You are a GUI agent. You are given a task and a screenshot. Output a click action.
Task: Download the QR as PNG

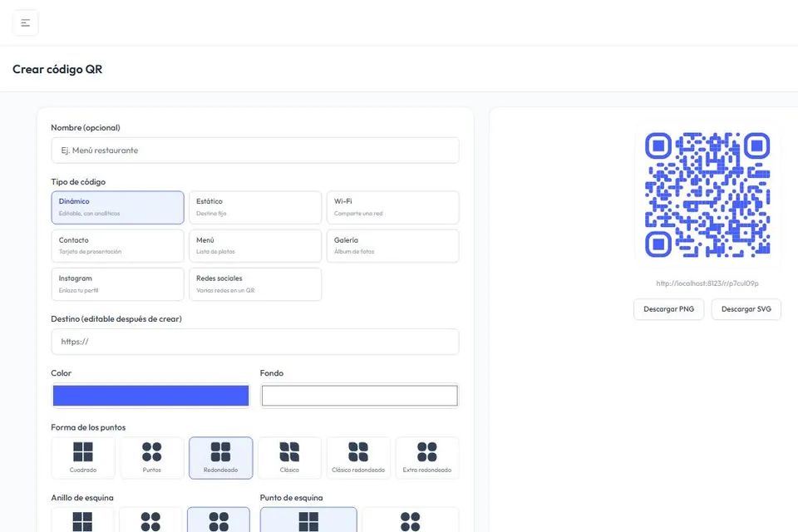coord(668,309)
